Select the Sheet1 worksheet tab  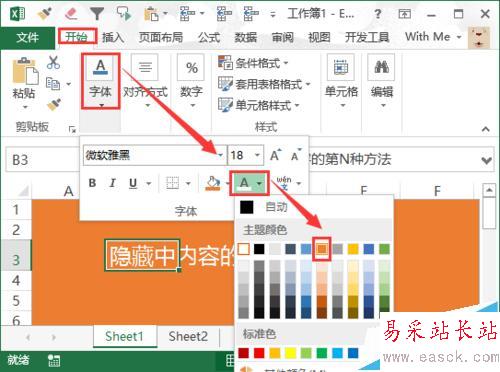124,336
